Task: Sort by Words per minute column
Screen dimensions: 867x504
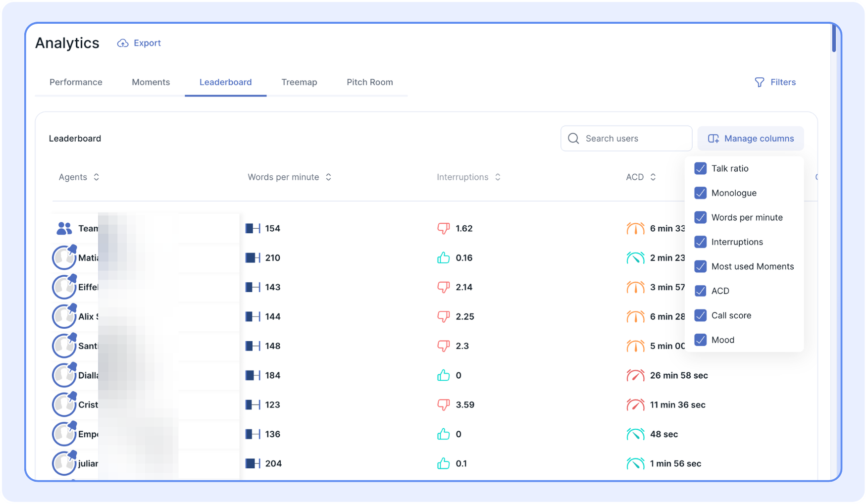Action: [x=328, y=177]
